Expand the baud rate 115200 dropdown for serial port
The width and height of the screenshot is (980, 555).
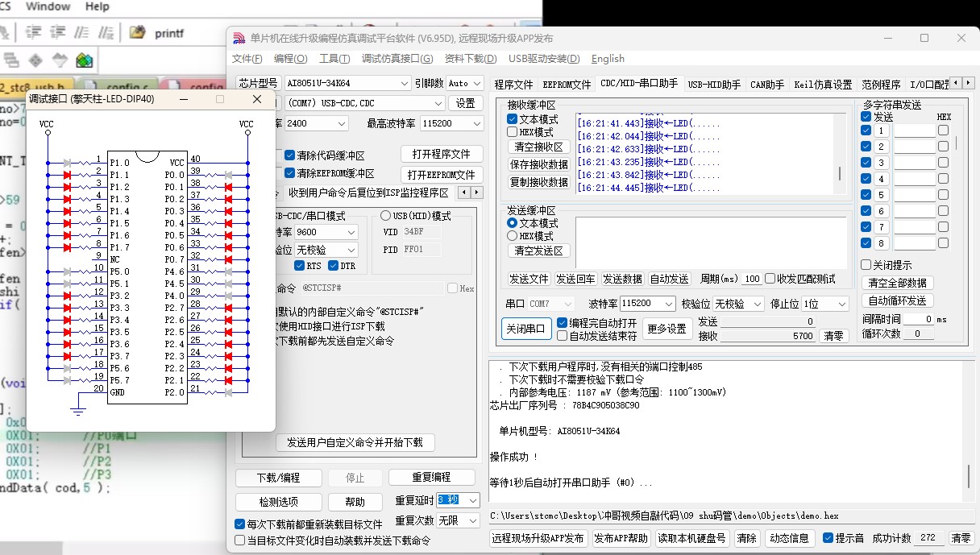tap(668, 304)
